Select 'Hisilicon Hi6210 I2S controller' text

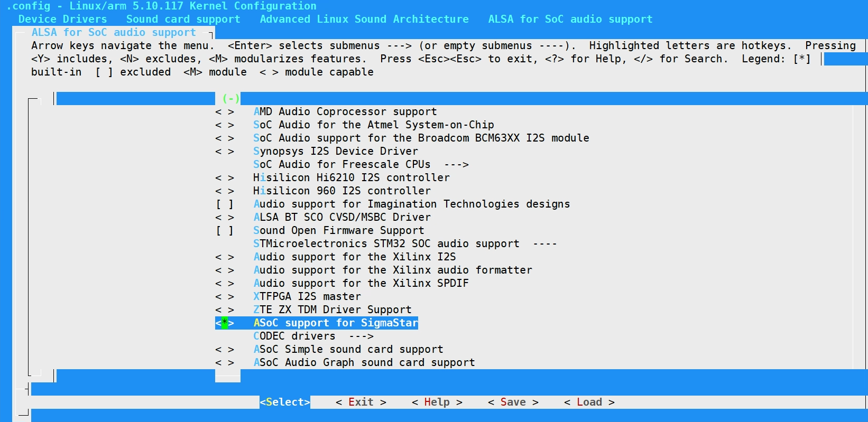(352, 177)
